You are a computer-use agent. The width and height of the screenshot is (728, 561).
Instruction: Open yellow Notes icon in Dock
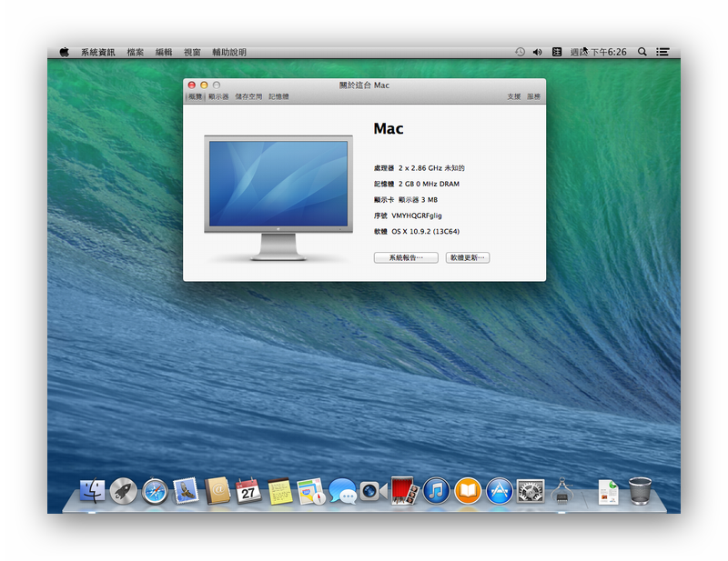280,491
